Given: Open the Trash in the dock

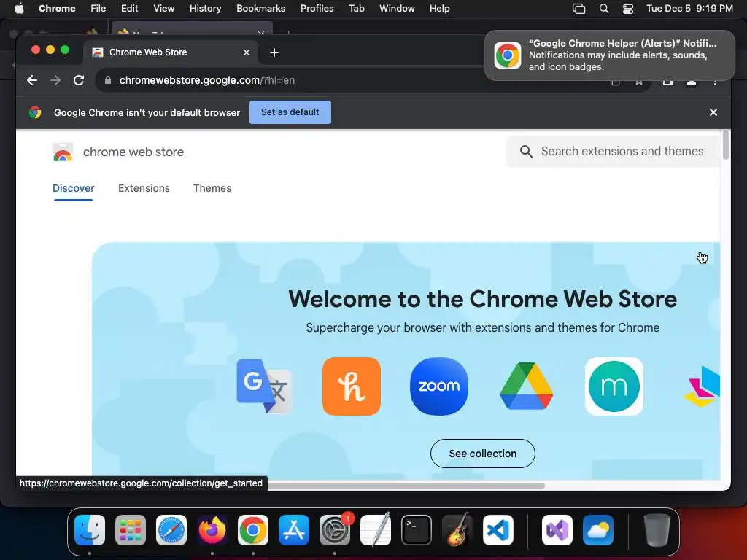Looking at the screenshot, I should coord(657,530).
